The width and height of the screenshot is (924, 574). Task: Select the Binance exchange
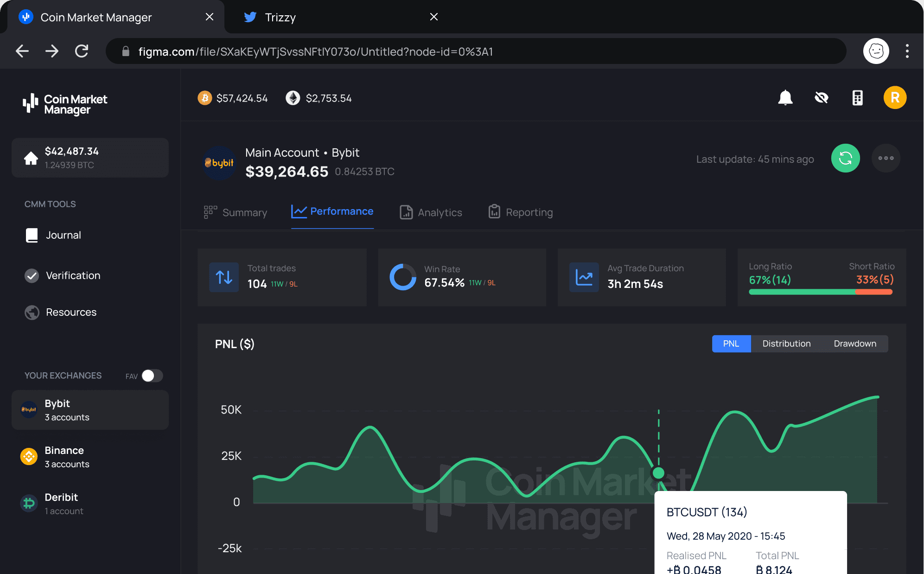point(90,457)
